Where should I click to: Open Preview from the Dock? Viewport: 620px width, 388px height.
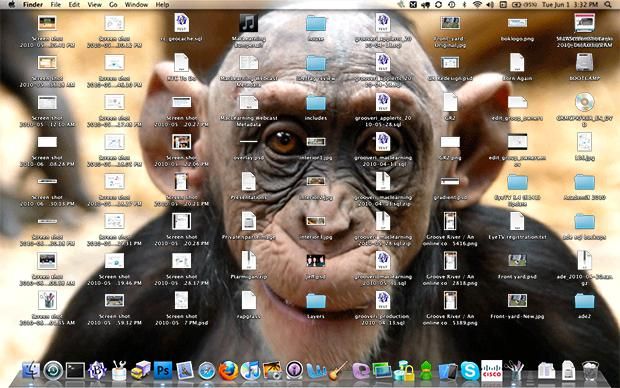tap(185, 371)
